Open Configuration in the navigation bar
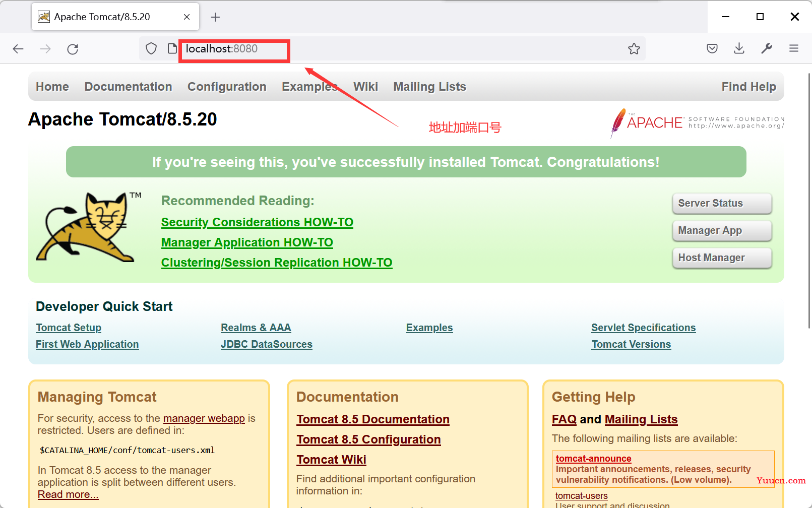The width and height of the screenshot is (812, 508). click(x=227, y=87)
